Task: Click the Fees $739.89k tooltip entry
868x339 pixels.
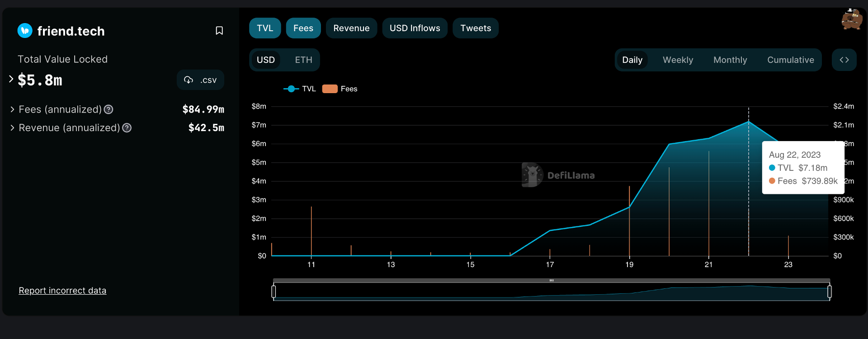Action: pyautogui.click(x=803, y=181)
